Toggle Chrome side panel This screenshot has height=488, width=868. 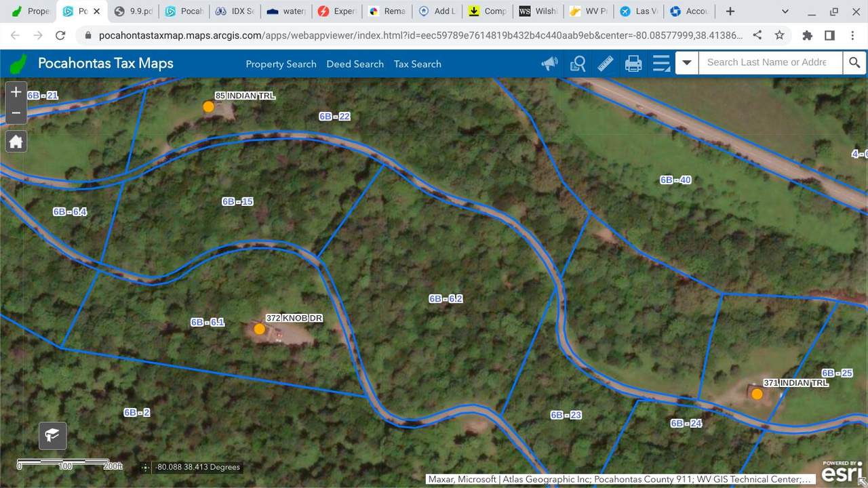click(829, 35)
